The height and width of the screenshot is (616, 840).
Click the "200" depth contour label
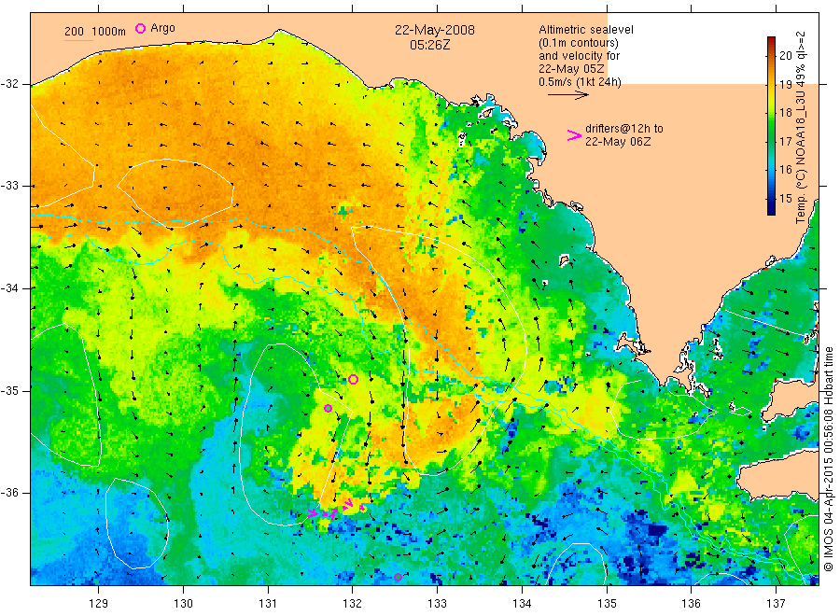[74, 32]
